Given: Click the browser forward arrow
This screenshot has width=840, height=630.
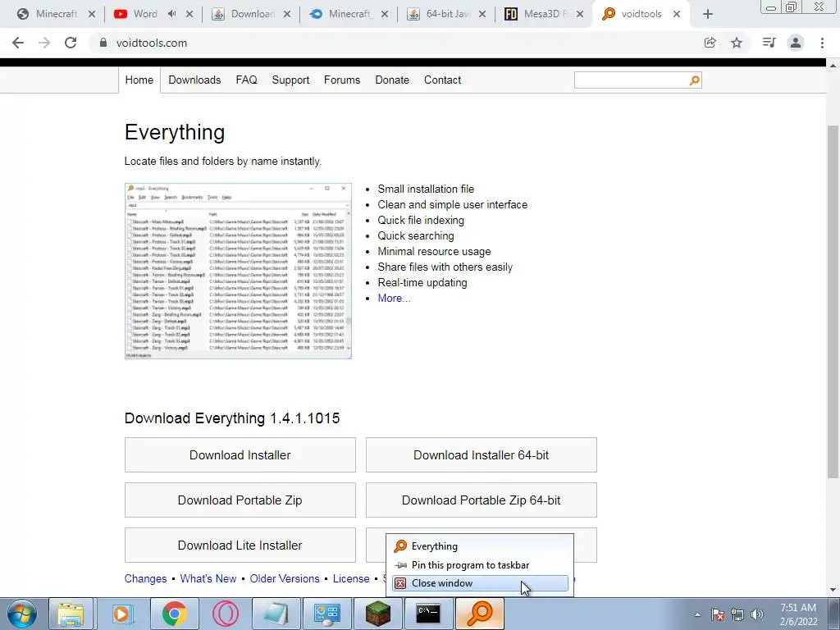Looking at the screenshot, I should pyautogui.click(x=44, y=43).
